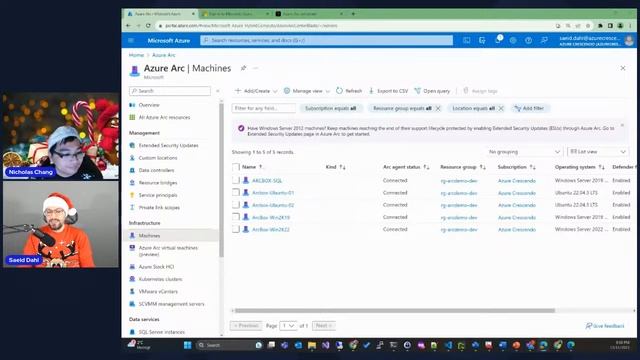This screenshot has width=640, height=360.
Task: Open Service principals in sidebar
Action: pos(158,195)
